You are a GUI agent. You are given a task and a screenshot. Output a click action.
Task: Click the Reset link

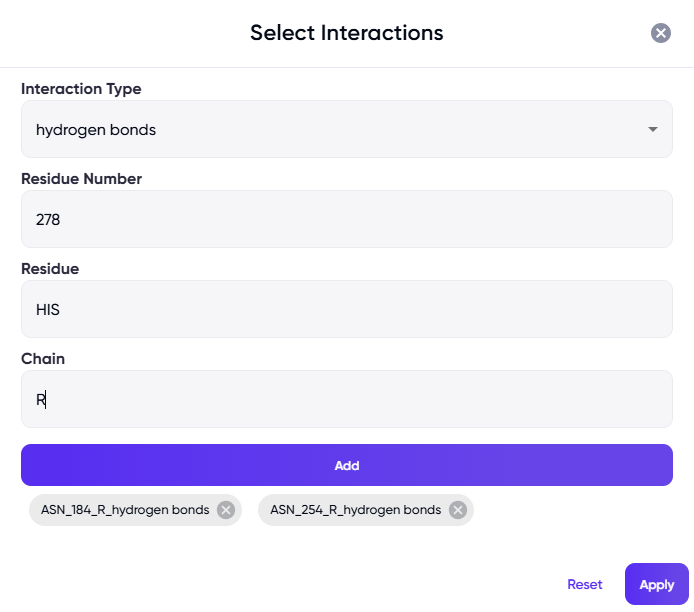click(x=585, y=585)
